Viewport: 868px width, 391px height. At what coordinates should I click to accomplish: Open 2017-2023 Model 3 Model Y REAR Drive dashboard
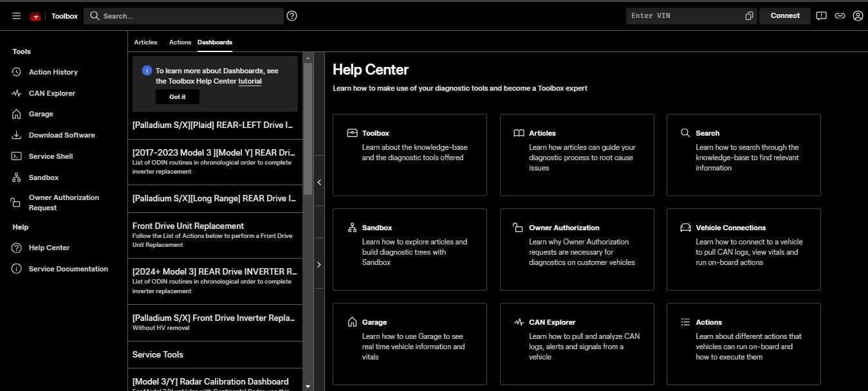tap(215, 162)
